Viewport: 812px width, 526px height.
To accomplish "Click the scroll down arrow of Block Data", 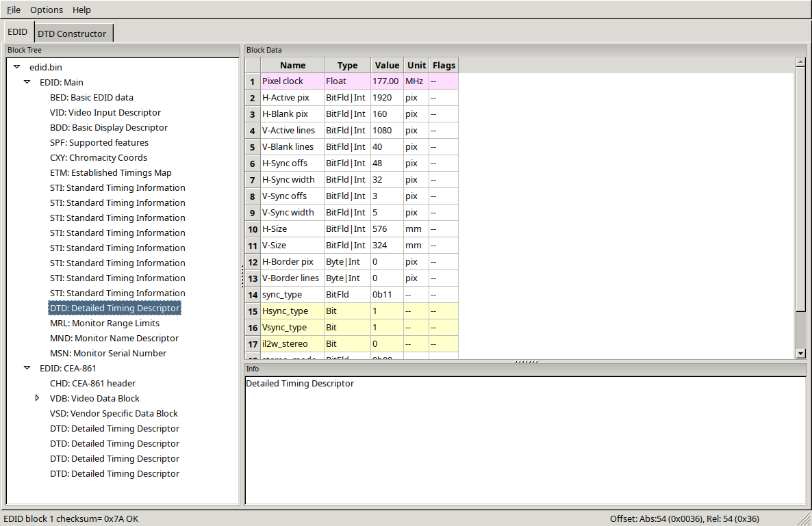I will coord(800,354).
